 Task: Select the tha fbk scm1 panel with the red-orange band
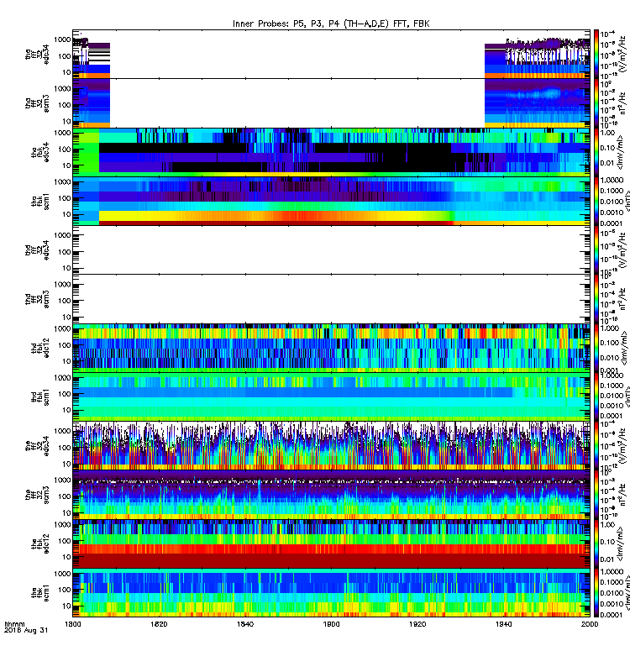pos(331,201)
